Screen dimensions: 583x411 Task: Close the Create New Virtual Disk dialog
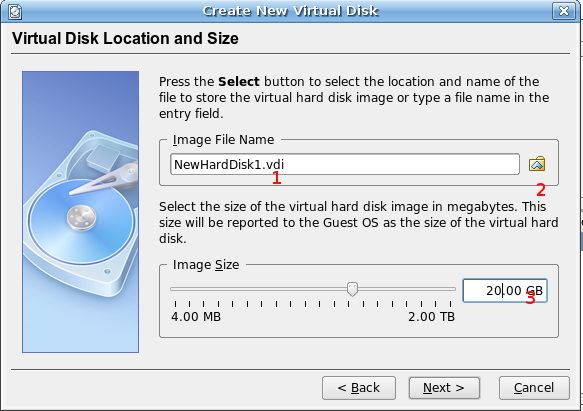pyautogui.click(x=564, y=11)
